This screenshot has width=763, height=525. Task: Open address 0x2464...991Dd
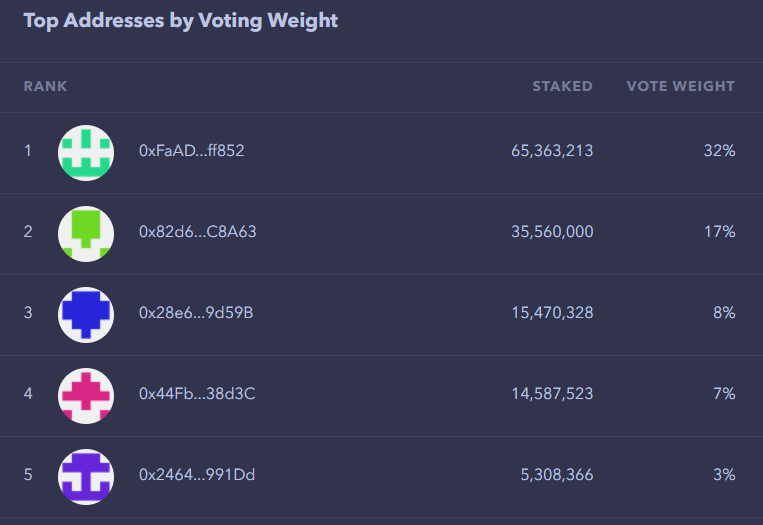click(197, 474)
